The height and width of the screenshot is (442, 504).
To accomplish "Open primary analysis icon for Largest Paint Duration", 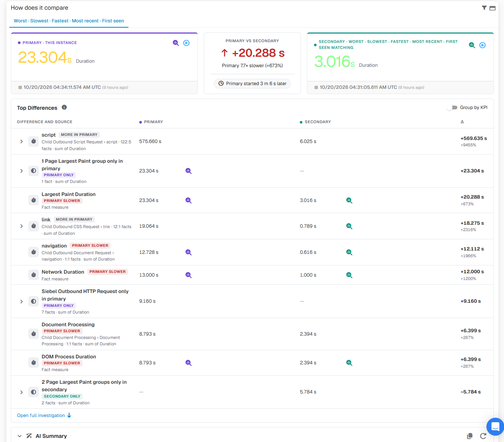I will coord(189,200).
